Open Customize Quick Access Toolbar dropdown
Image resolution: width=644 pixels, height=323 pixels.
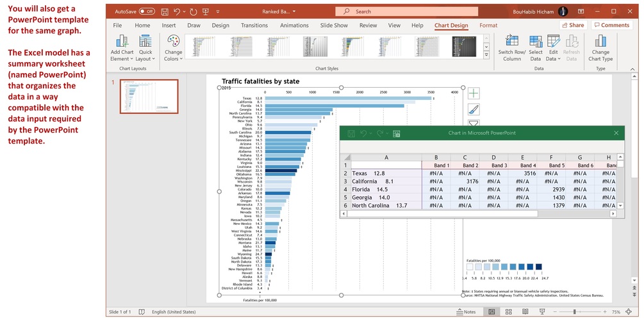[x=218, y=12]
